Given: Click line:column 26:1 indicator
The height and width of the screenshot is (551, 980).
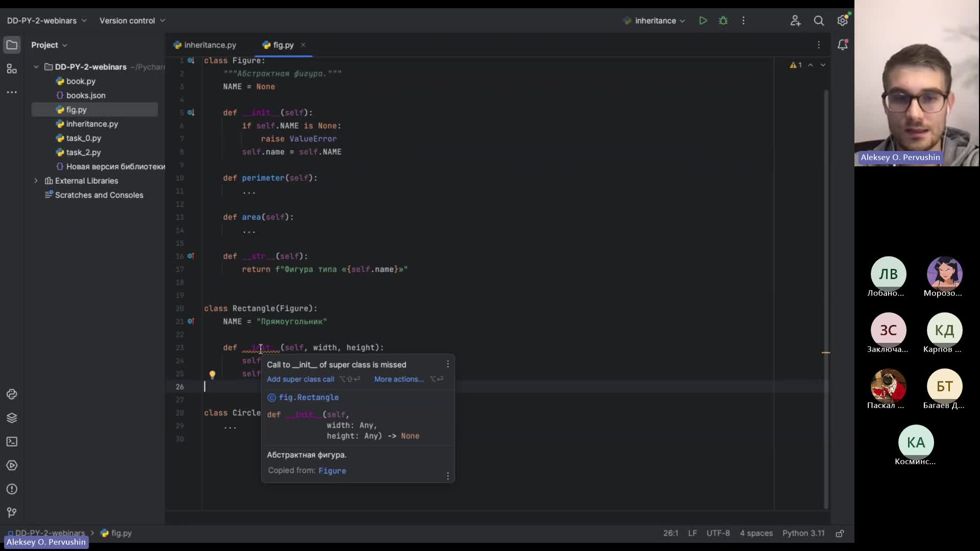Looking at the screenshot, I should tap(671, 533).
